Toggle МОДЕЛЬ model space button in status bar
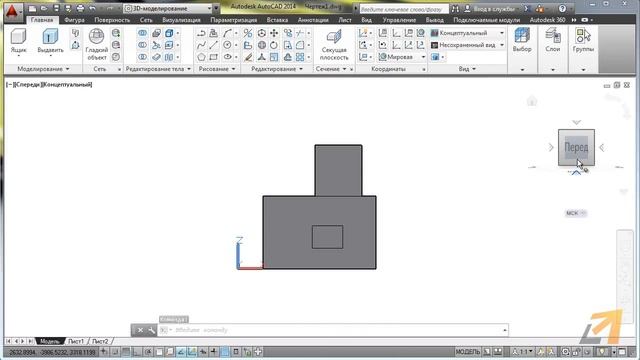 [x=468, y=351]
